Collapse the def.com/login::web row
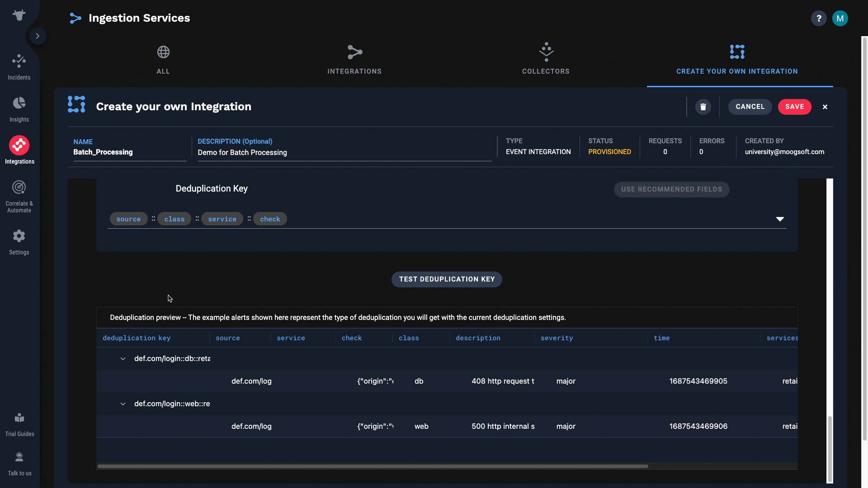The width and height of the screenshot is (868, 488). tap(123, 404)
